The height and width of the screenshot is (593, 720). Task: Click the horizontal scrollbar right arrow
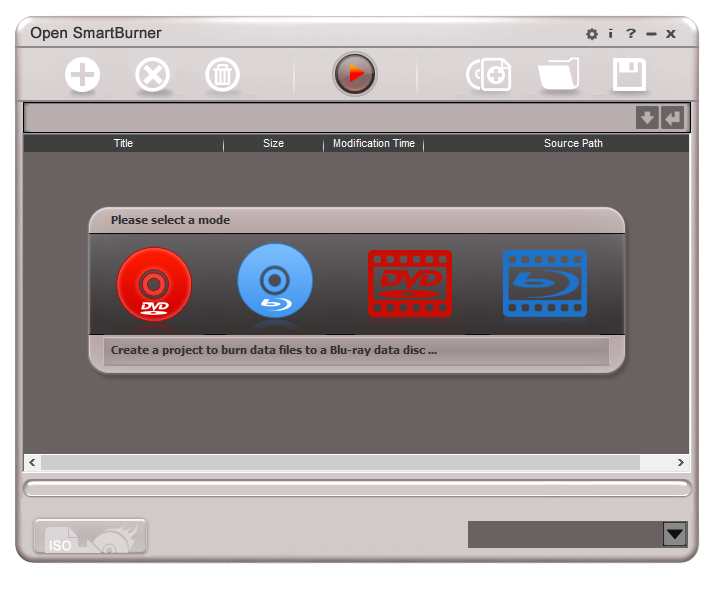[681, 463]
